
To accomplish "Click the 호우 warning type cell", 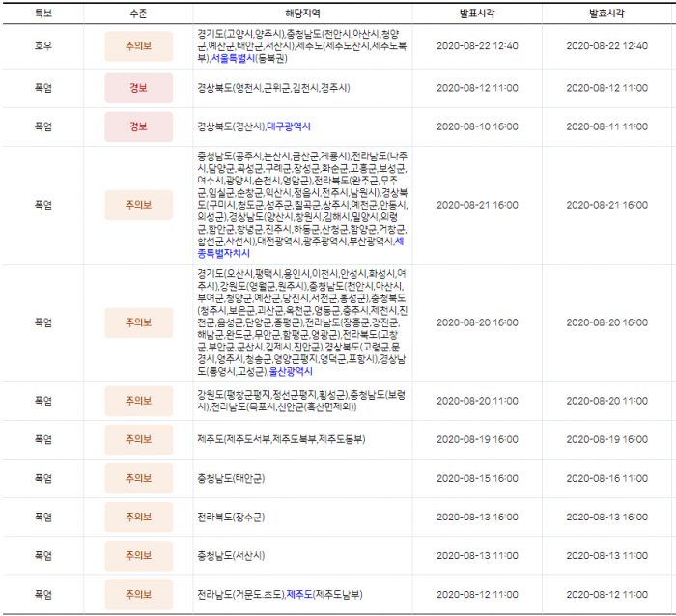I will pos(43,45).
